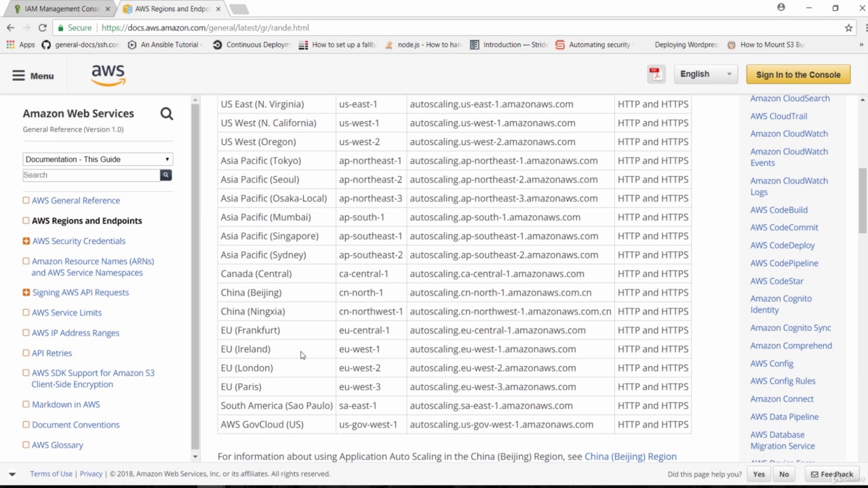Viewport: 868px width, 488px height.
Task: Open a new browser tab
Action: point(239,9)
